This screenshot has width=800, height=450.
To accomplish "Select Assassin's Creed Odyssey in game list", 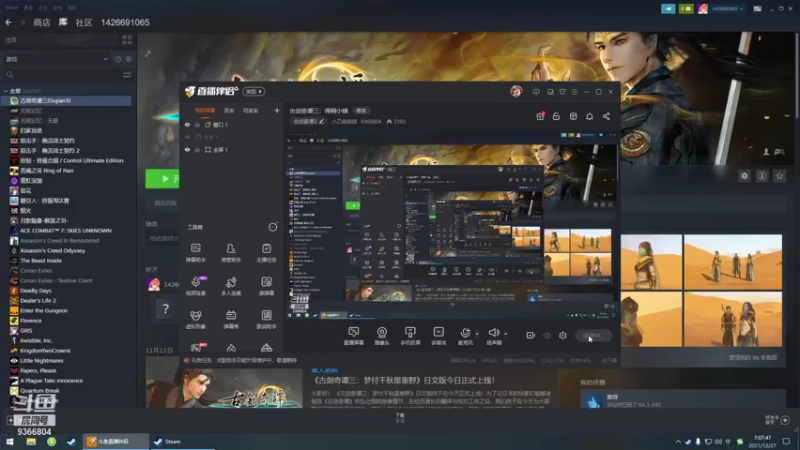I will pyautogui.click(x=53, y=251).
